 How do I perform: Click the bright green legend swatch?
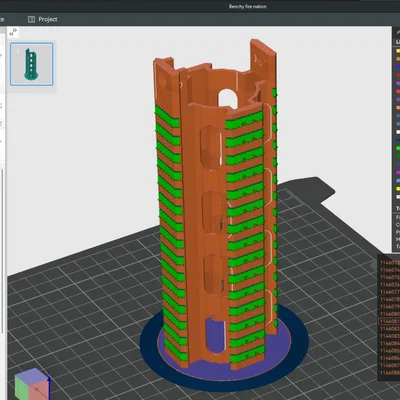click(x=398, y=148)
